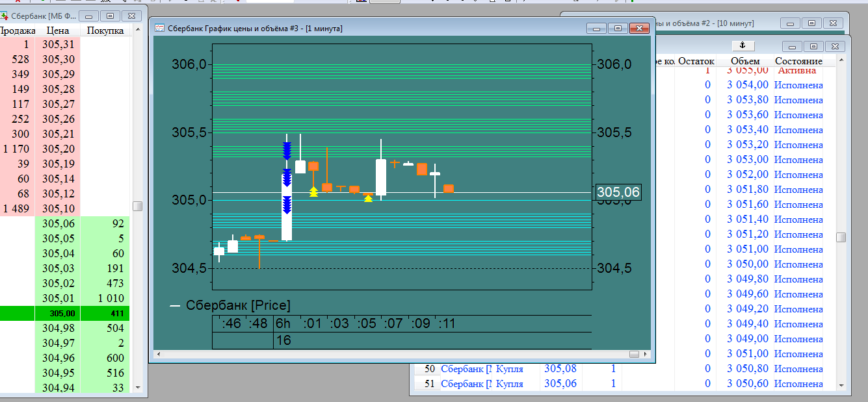The height and width of the screenshot is (402, 868).
Task: Maximize the 1 минута chart window
Action: tap(618, 29)
